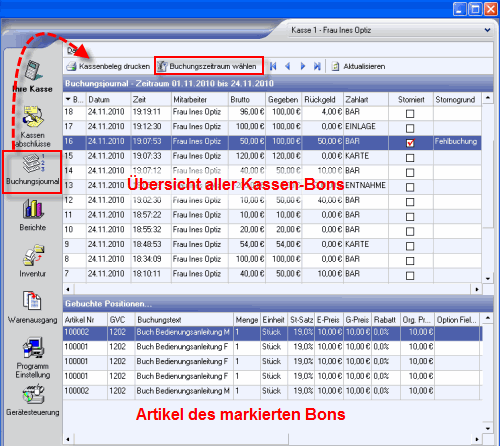Go to previous record arrow
Viewport: 500px width, 446px height.
point(288,66)
